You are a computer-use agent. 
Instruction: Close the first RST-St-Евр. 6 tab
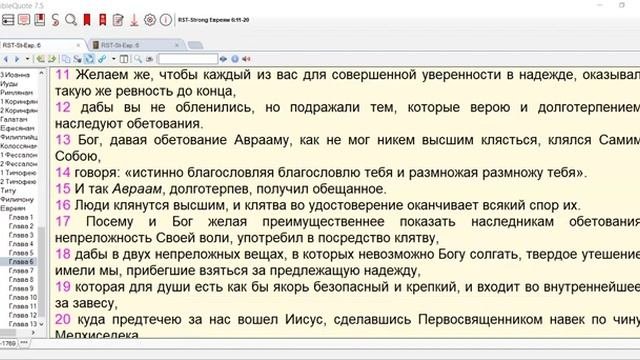pyautogui.click(x=78, y=45)
